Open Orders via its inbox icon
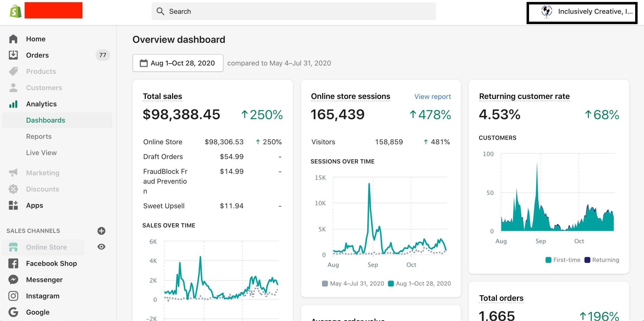This screenshot has height=321, width=644. click(13, 55)
